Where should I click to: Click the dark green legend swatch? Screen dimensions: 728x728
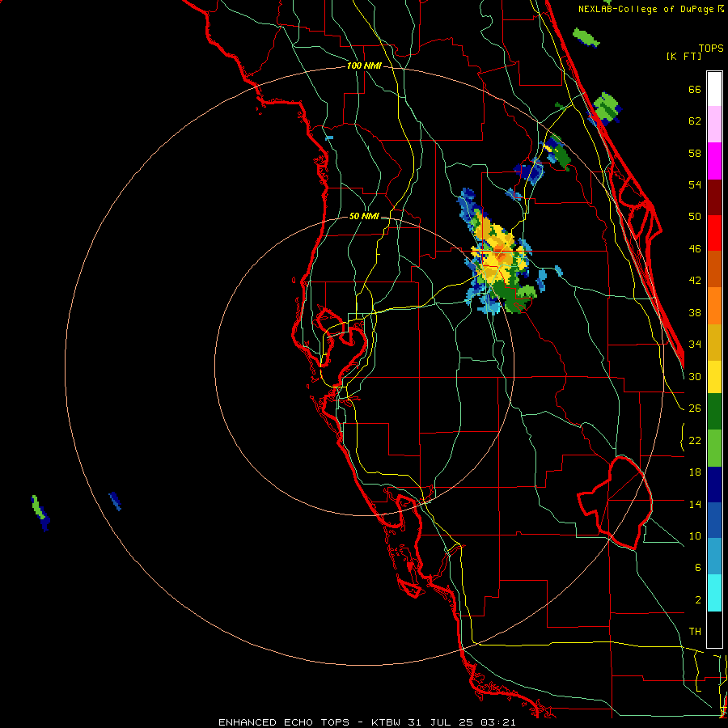tap(714, 412)
